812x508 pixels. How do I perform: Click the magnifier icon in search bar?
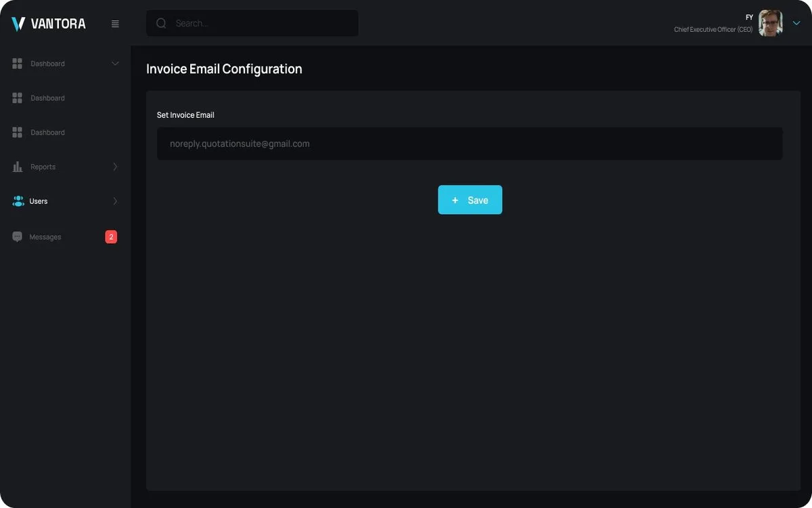click(161, 23)
